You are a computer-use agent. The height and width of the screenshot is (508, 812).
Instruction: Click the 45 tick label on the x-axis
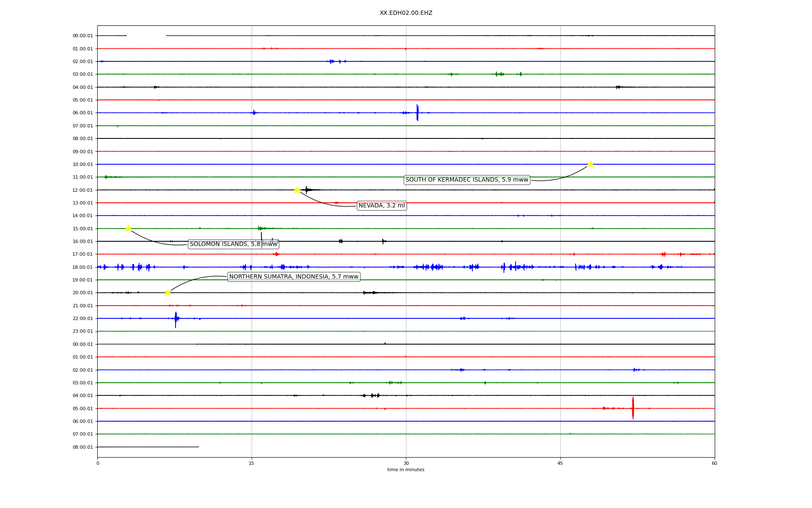[x=560, y=463]
